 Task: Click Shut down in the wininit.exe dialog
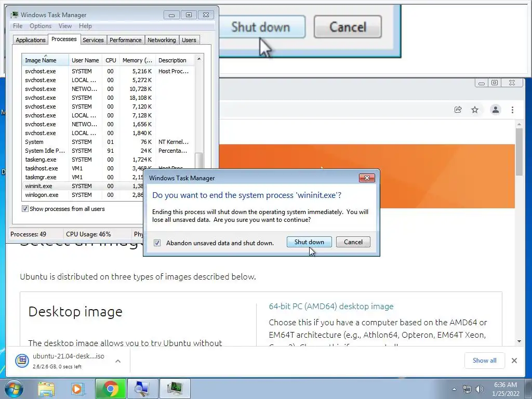309,242
